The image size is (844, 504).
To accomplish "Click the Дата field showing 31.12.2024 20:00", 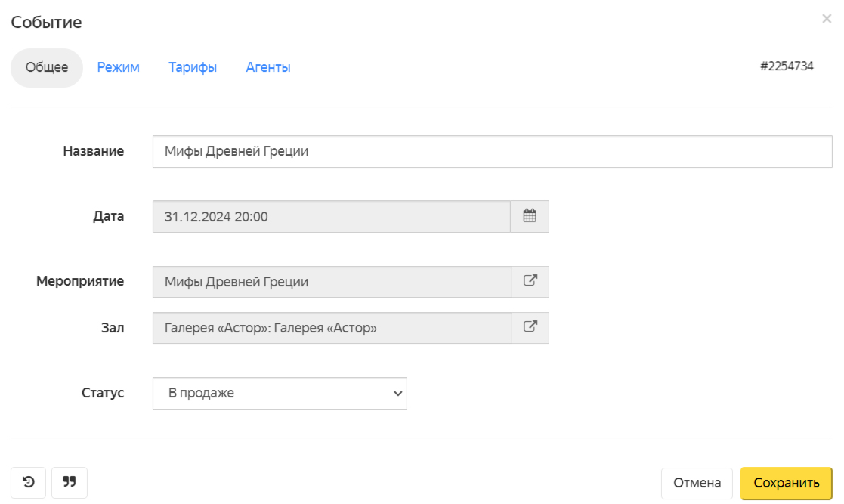I will 332,216.
